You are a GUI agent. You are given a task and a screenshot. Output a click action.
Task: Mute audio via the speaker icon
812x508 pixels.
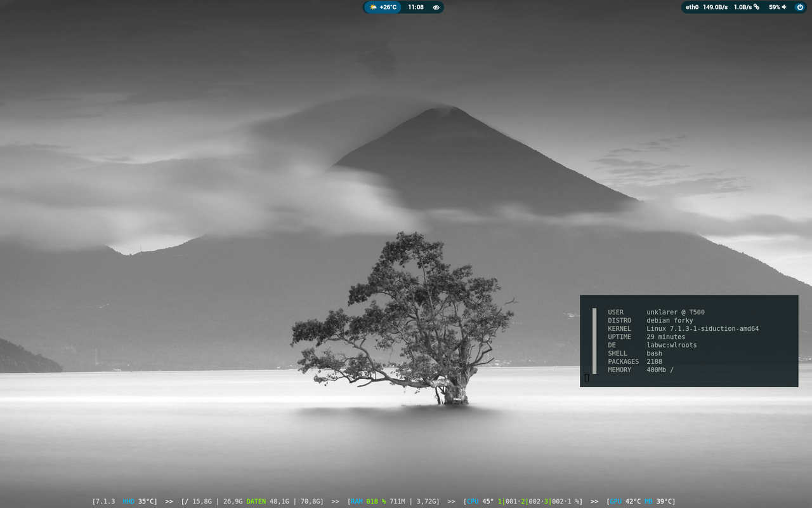pos(784,7)
